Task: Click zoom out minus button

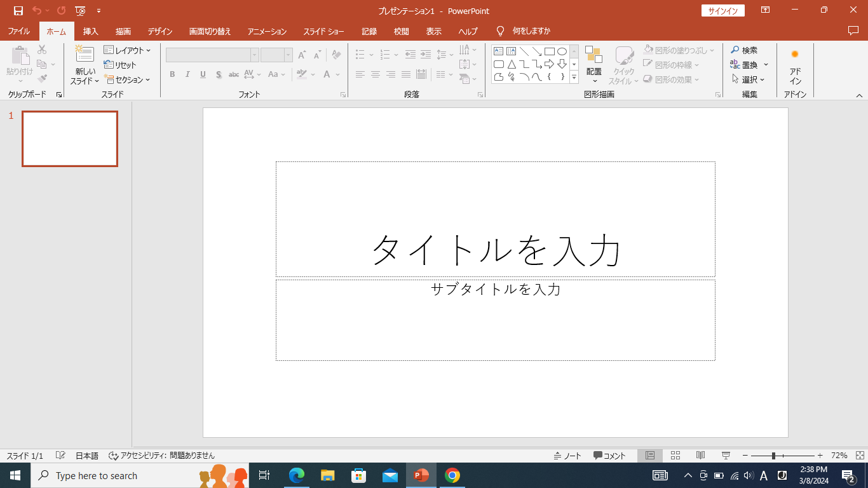Action: (x=745, y=456)
